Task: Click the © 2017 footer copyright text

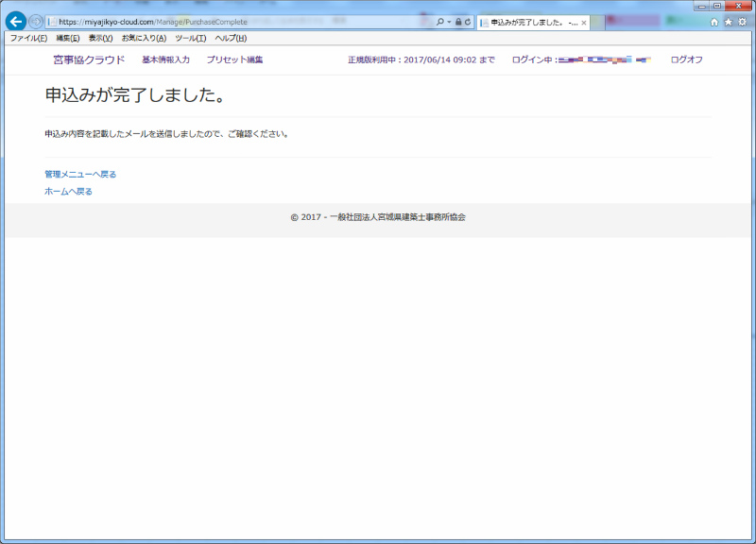Action: pyautogui.click(x=378, y=217)
